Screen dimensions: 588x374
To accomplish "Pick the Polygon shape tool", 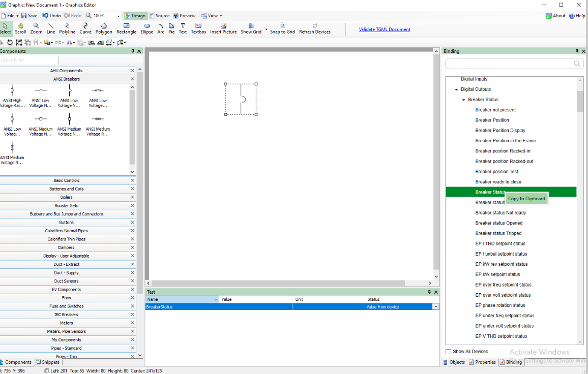I will point(104,28).
